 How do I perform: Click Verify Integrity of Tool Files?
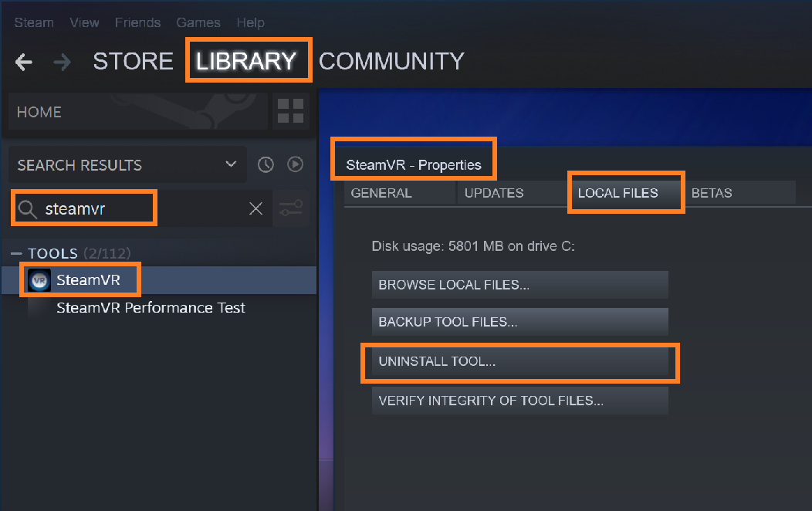click(520, 401)
